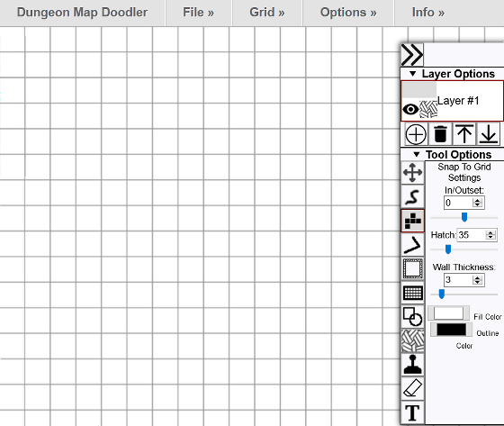The image size is (504, 426).
Task: Select the room outline rectangle tool
Action: point(413,268)
